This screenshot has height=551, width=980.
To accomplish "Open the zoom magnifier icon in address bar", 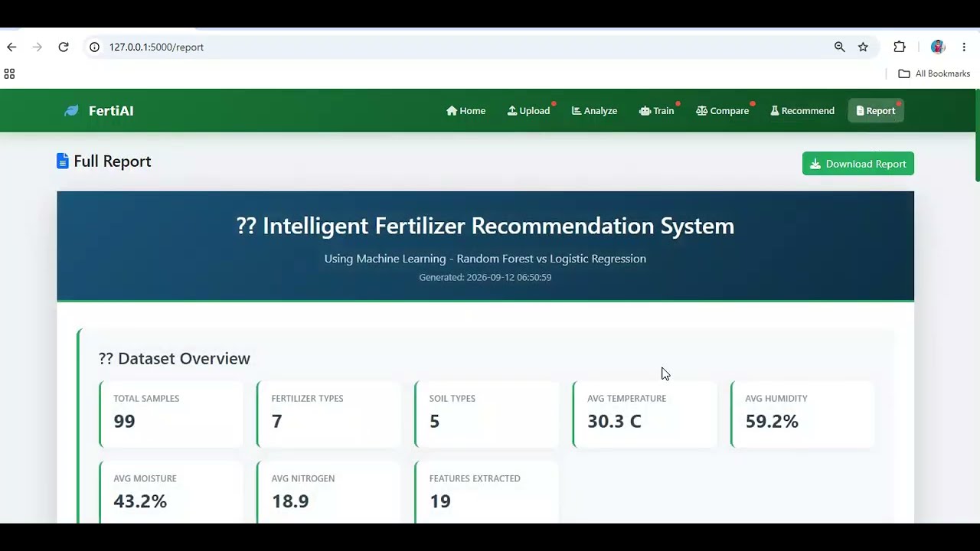I will click(x=840, y=47).
